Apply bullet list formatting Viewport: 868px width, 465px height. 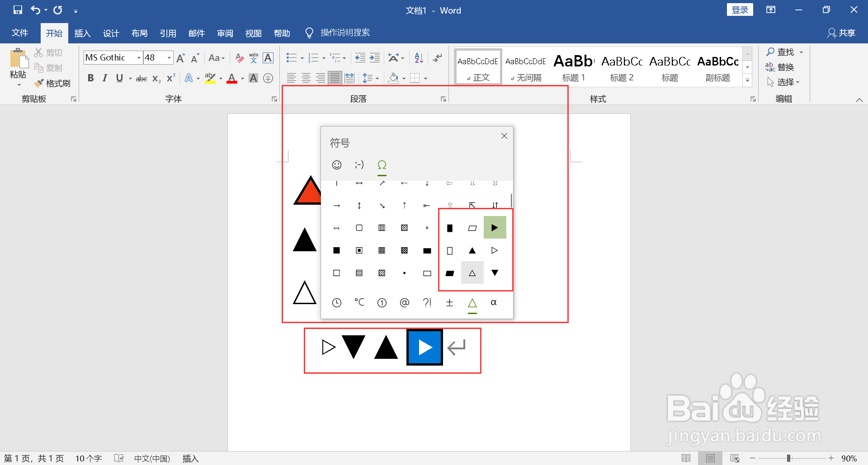click(292, 58)
